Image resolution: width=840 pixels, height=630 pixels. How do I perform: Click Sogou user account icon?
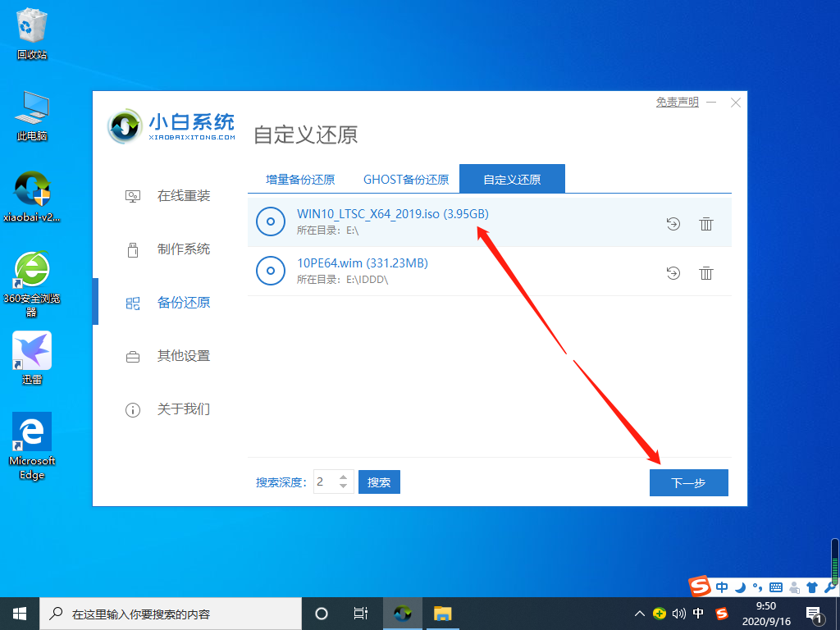(x=794, y=587)
